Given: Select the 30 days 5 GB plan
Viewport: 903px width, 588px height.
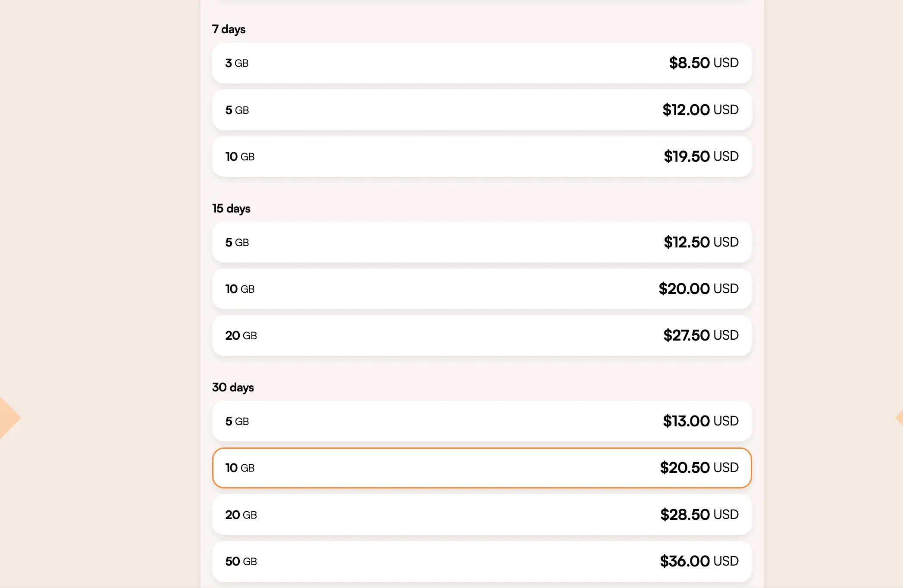Looking at the screenshot, I should tap(482, 421).
